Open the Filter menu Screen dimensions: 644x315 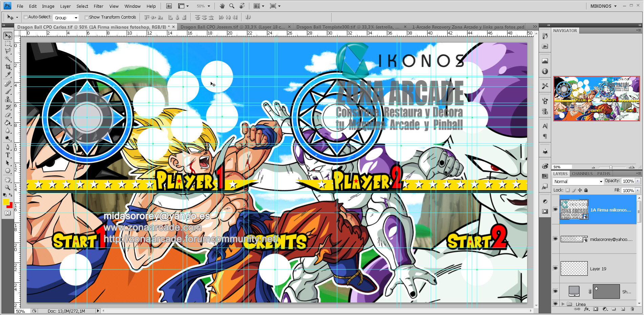coord(98,6)
